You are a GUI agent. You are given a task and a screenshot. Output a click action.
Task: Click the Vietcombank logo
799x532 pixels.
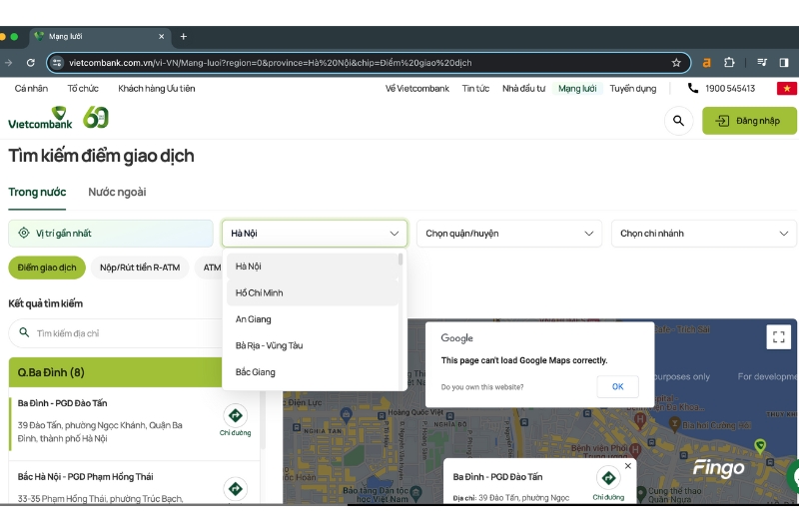[x=40, y=118]
